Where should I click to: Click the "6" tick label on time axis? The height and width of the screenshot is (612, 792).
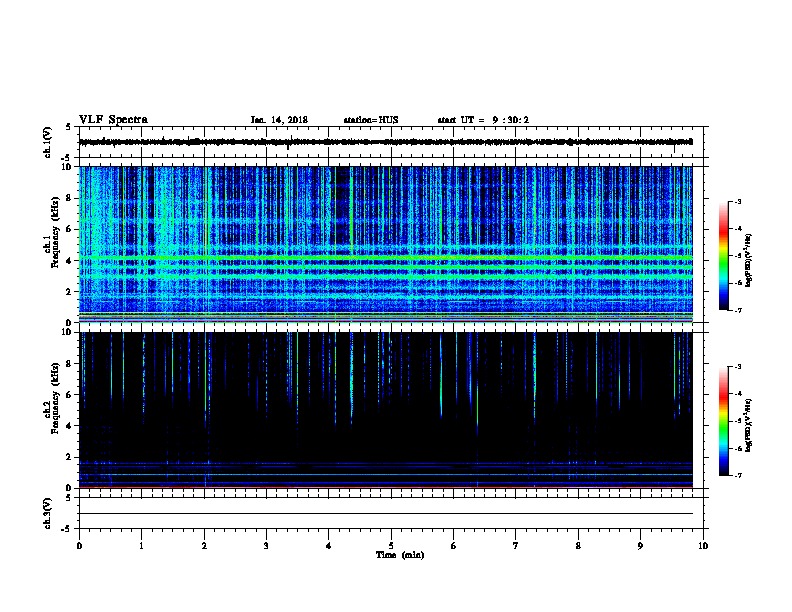coord(454,546)
